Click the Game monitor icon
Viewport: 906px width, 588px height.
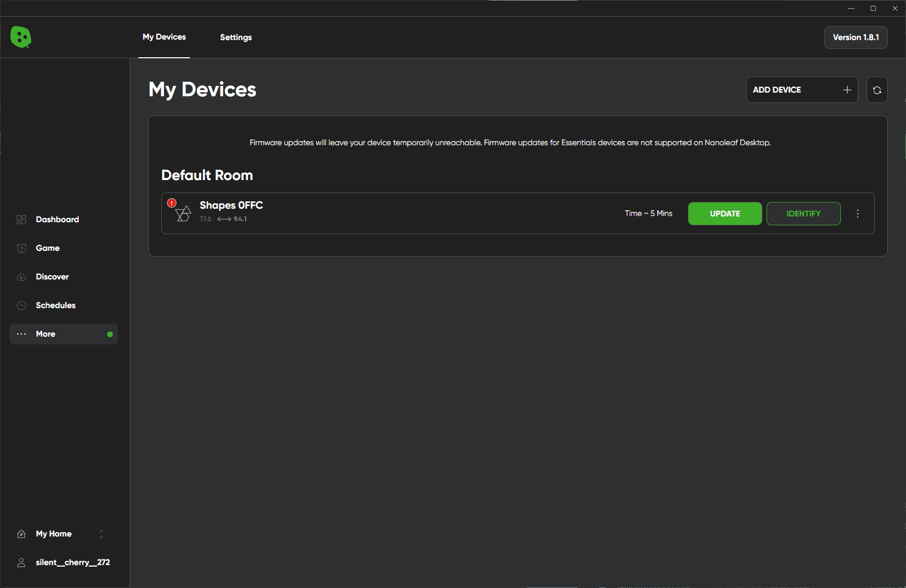coord(21,248)
